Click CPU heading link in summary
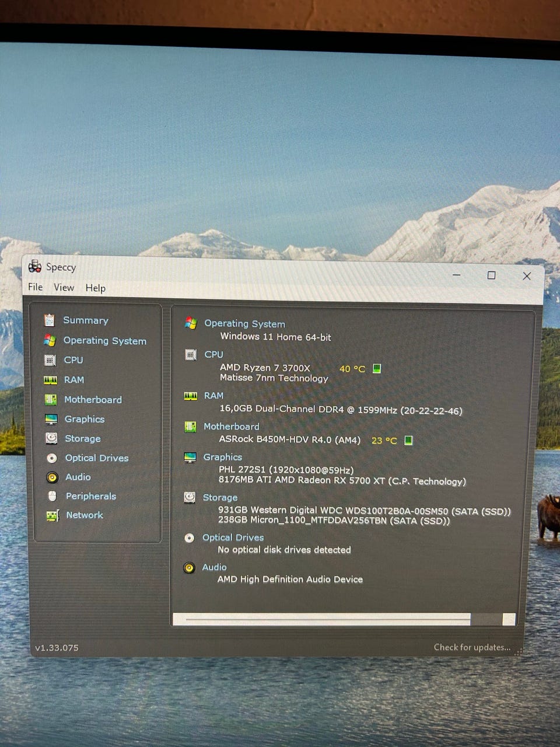 pos(214,354)
